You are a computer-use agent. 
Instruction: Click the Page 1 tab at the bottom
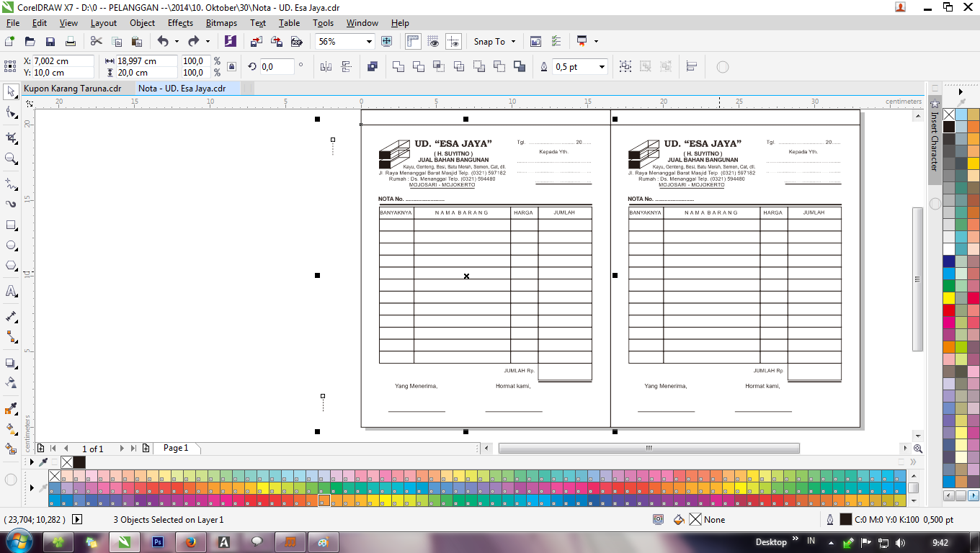(176, 448)
